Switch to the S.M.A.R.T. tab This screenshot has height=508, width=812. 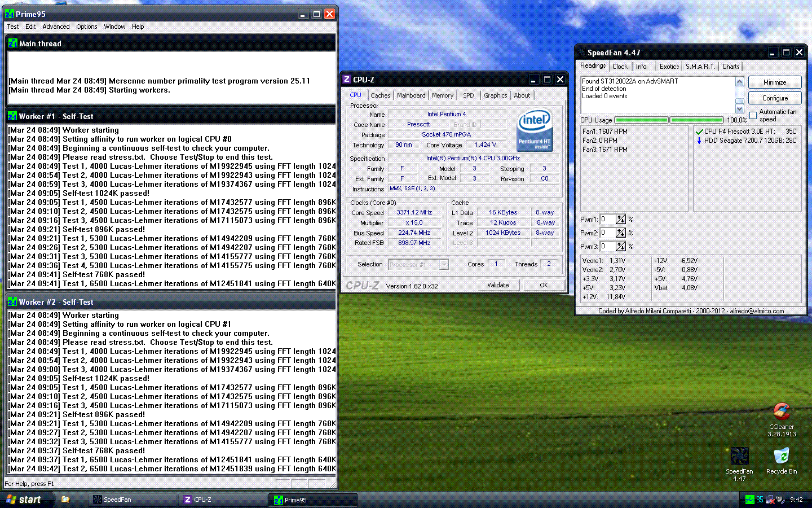tap(700, 67)
